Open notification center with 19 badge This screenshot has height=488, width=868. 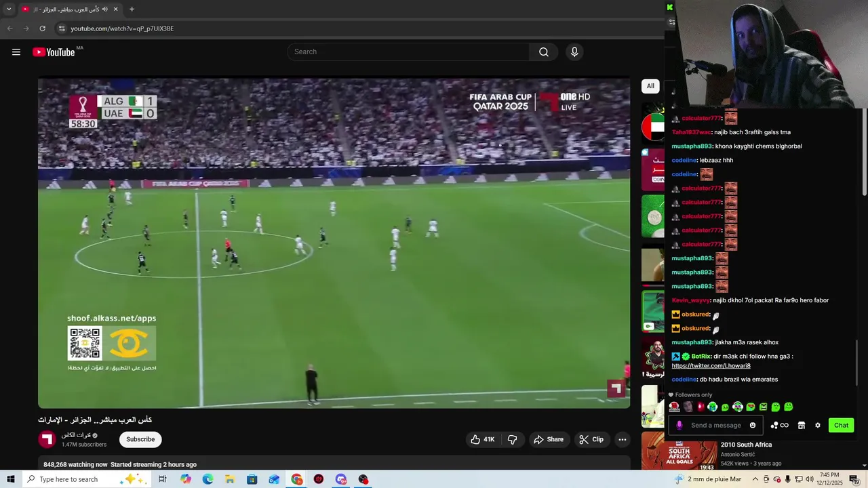[x=854, y=479]
